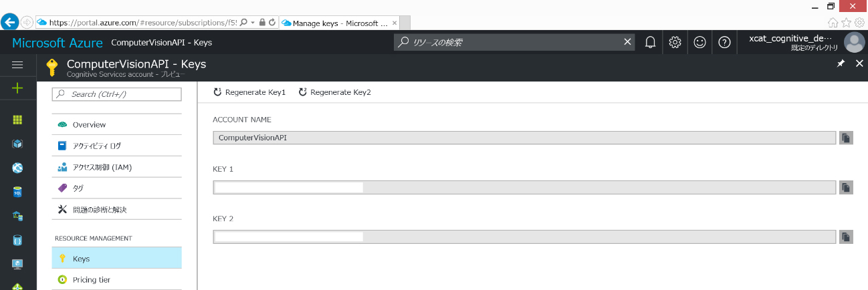This screenshot has width=868, height=290.
Task: Select the Keys menu item
Action: (x=81, y=259)
